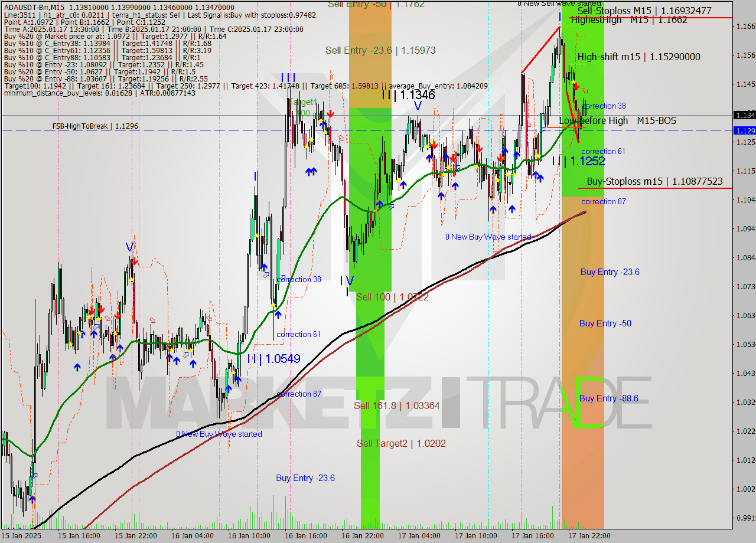The height and width of the screenshot is (543, 756).
Task: Click the 'correction 87' label beside the right green zone
Action: click(x=604, y=201)
